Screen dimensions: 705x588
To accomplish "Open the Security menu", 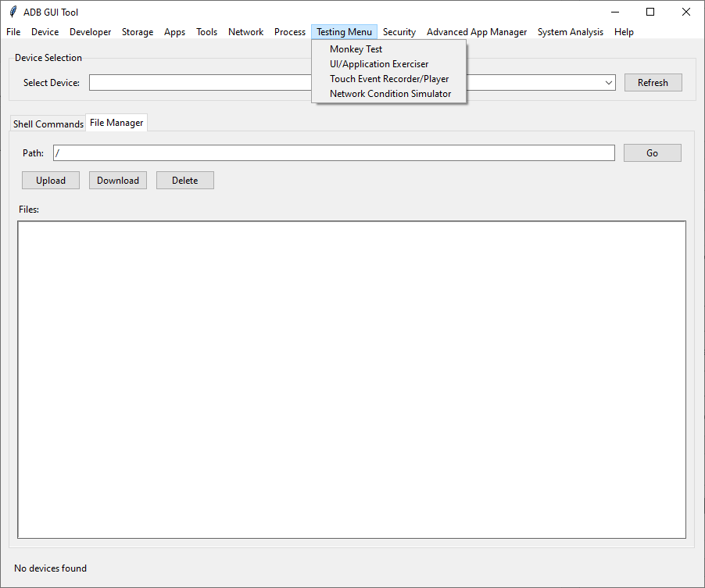I will click(x=399, y=32).
